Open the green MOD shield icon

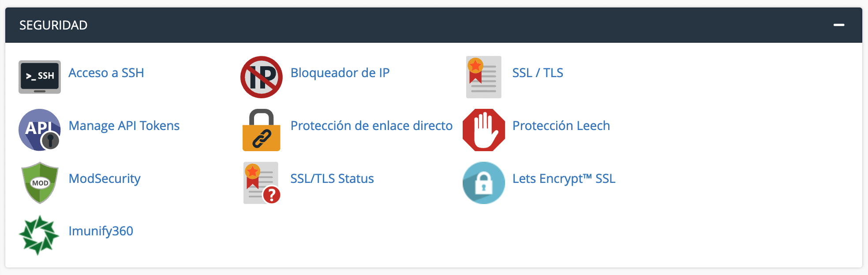pos(40,182)
